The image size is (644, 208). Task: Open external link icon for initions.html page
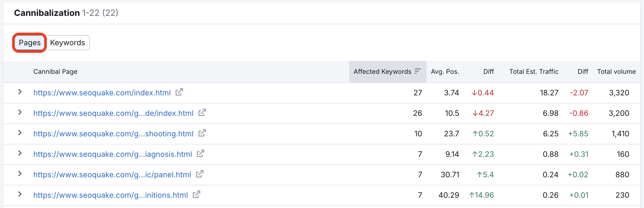pos(197,195)
